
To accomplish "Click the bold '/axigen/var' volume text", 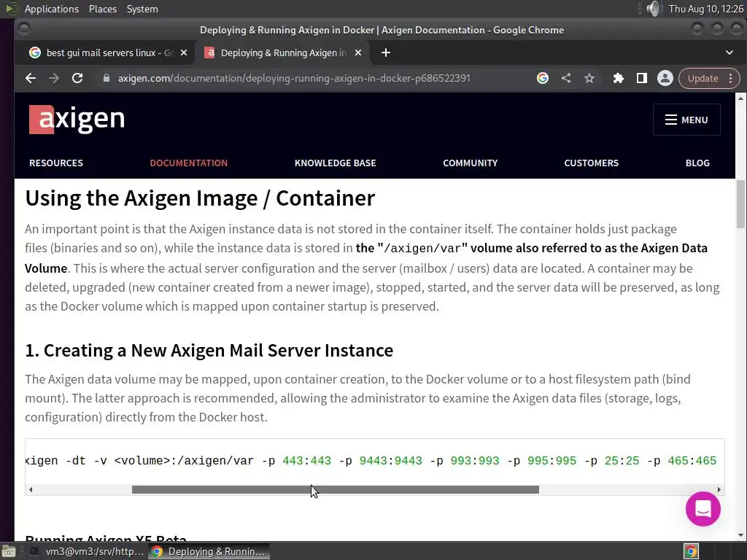I will (x=422, y=249).
